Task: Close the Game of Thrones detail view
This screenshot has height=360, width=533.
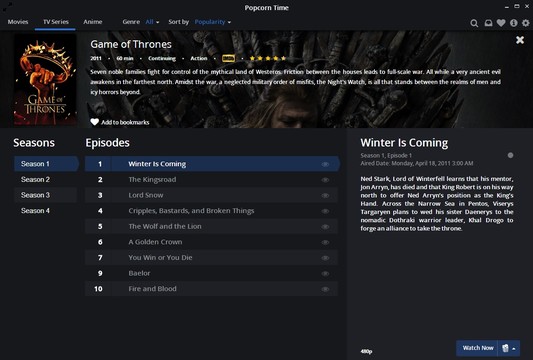Action: pyautogui.click(x=520, y=40)
